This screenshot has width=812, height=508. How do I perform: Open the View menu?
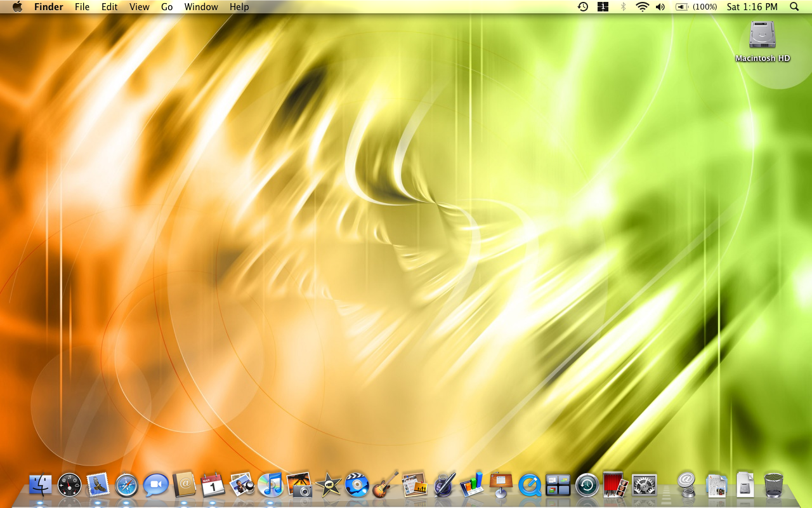(x=140, y=7)
